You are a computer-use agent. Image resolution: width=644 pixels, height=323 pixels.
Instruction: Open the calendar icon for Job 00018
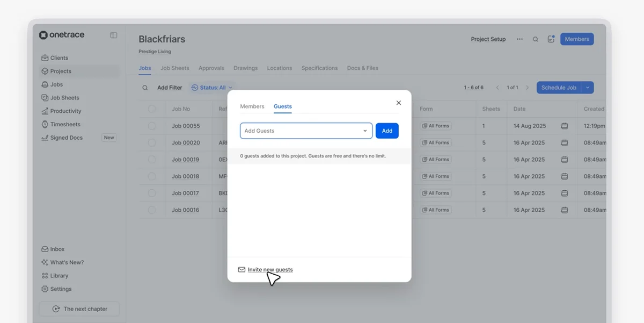click(565, 176)
